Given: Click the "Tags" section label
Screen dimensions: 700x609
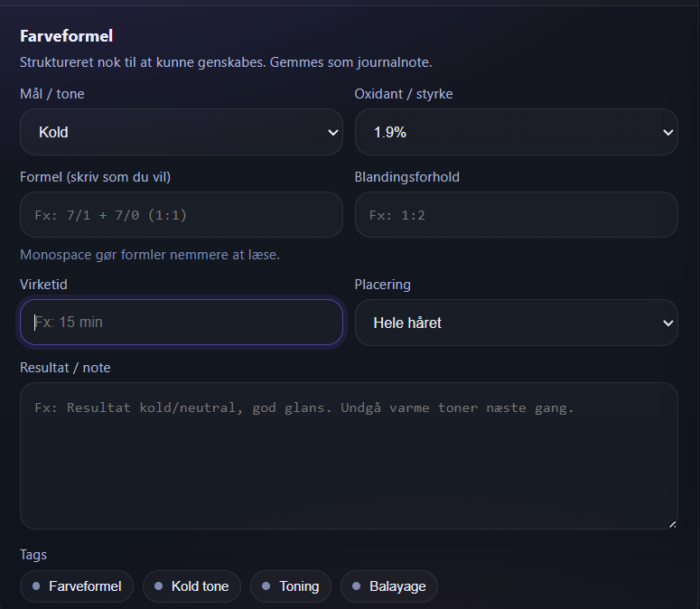Looking at the screenshot, I should (x=33, y=555).
